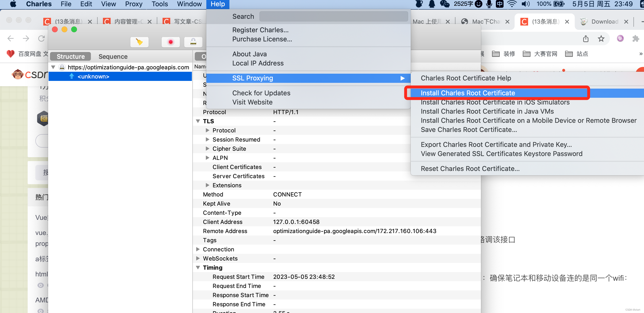Collapse the optimizationguide-pa.googleapis.com host node
644x313 pixels.
(53, 67)
